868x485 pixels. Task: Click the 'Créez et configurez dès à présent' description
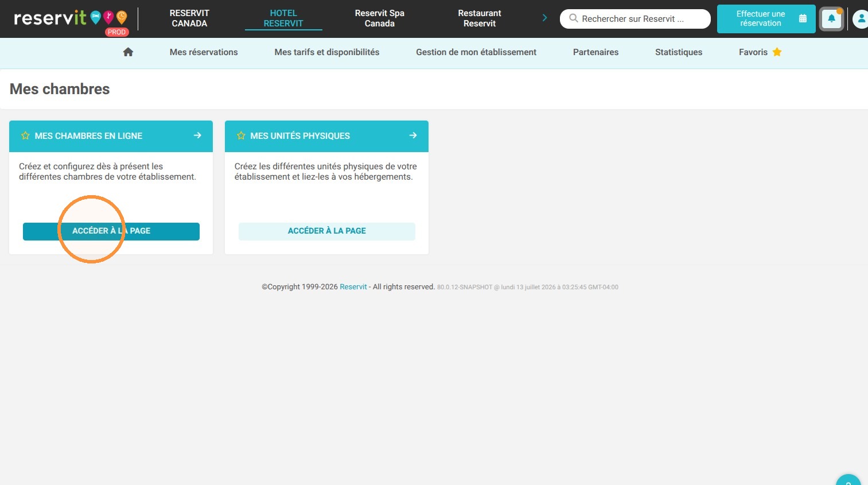tap(107, 172)
